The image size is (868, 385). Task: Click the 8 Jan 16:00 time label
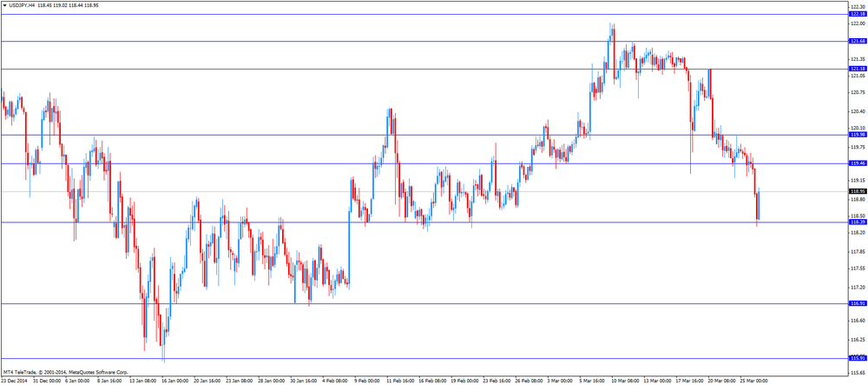(x=110, y=382)
